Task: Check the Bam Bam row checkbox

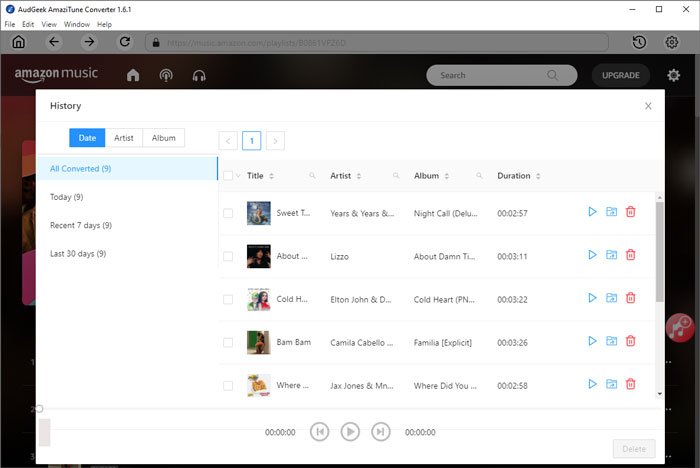Action: point(228,343)
